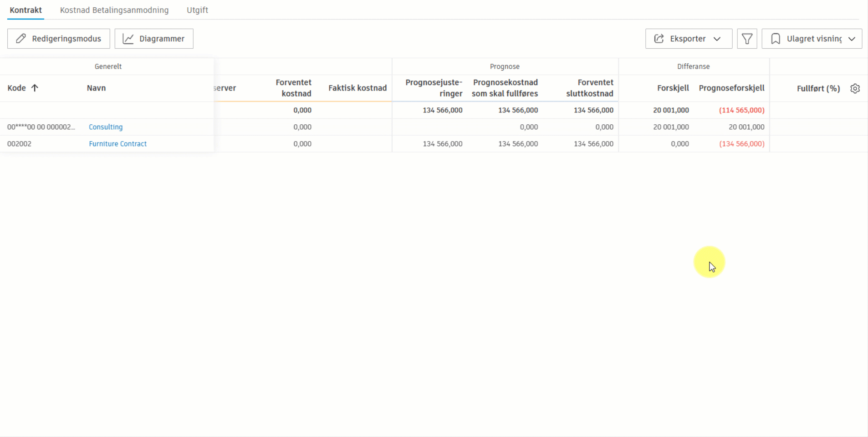Click the Faktisk kostnad column header
The width and height of the screenshot is (868, 437).
click(x=357, y=88)
